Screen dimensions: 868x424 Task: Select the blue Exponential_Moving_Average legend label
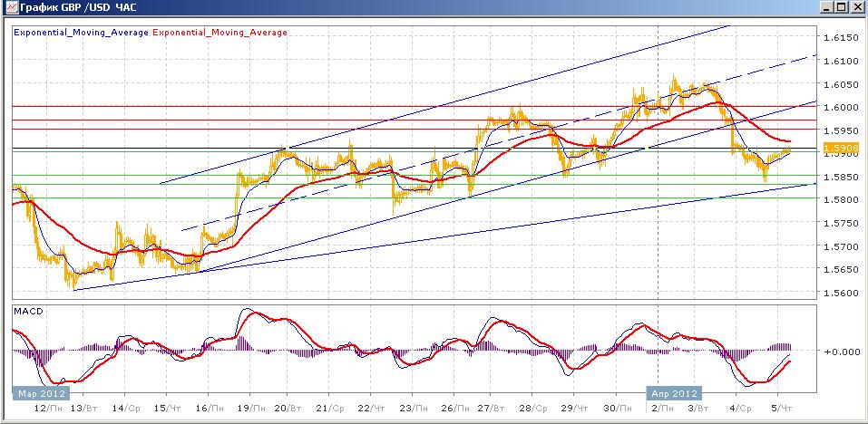coord(81,33)
